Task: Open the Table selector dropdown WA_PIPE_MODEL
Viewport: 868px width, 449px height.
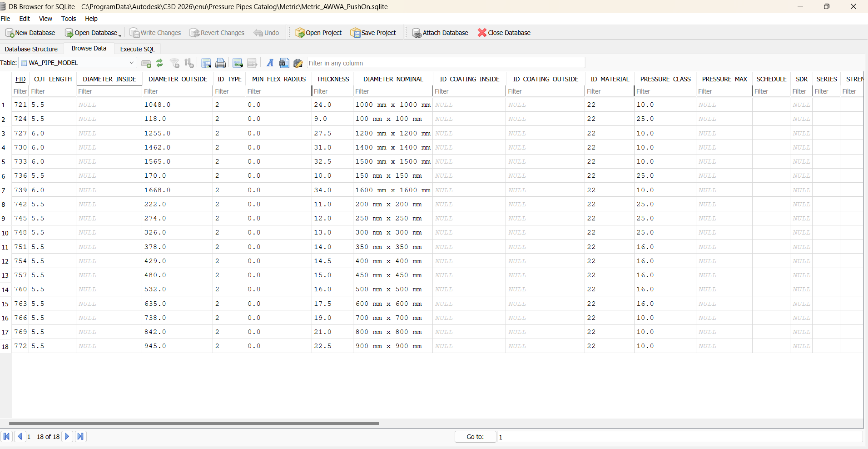Action: pos(78,63)
